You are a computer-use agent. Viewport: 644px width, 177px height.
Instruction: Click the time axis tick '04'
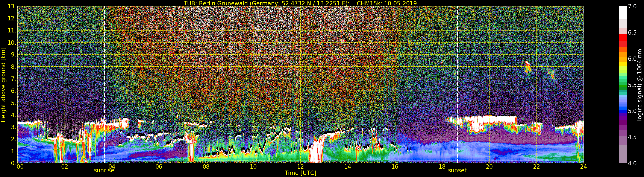coord(112,166)
